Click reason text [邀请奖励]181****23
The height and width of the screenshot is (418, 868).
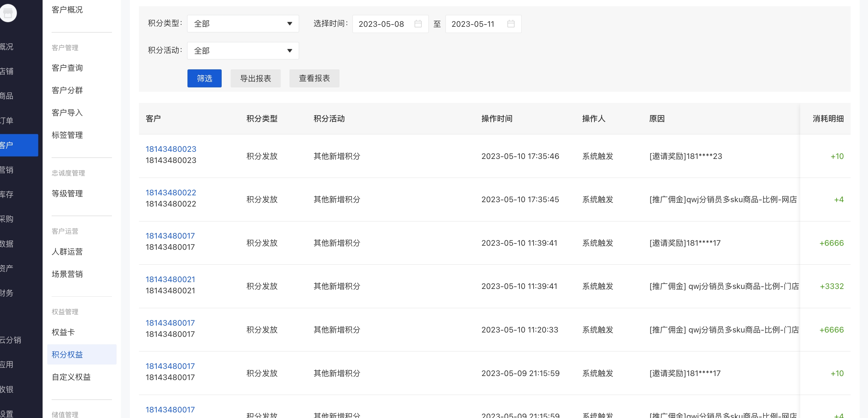pyautogui.click(x=686, y=156)
